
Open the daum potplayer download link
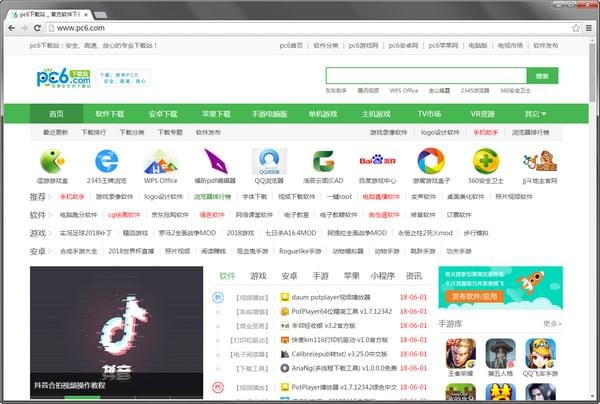[331, 297]
